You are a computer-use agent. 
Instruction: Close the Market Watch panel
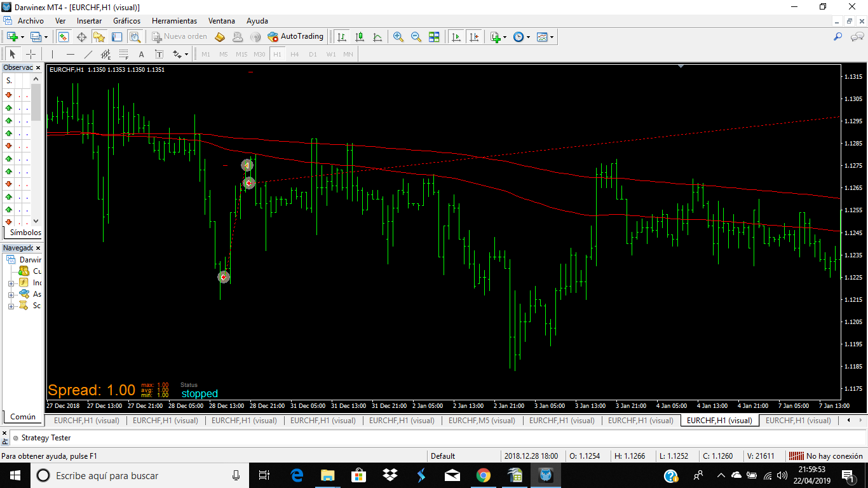(x=38, y=67)
